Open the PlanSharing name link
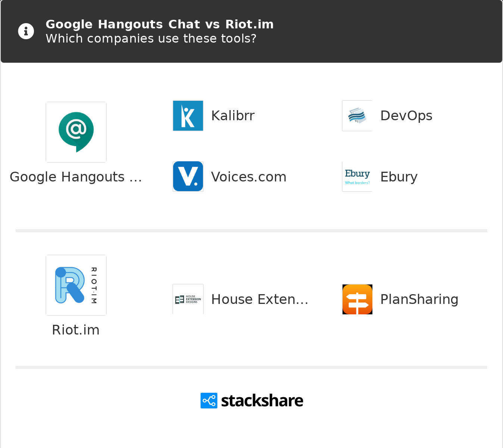 (x=419, y=299)
